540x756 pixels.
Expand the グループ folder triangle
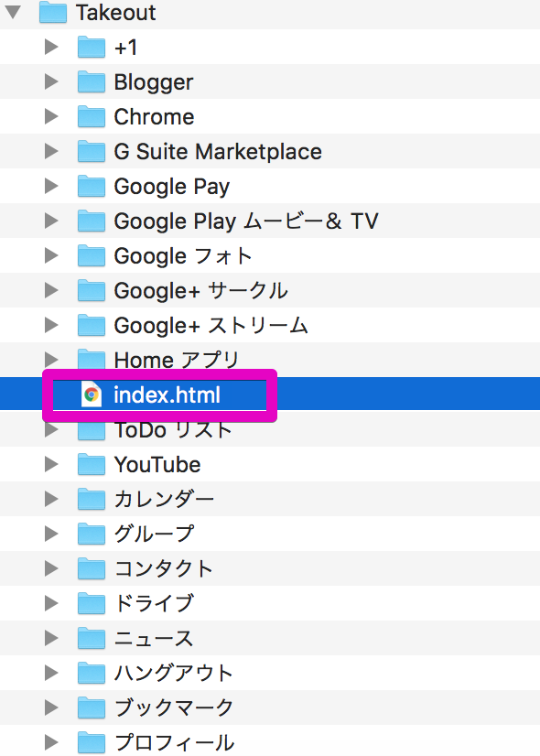tap(51, 533)
